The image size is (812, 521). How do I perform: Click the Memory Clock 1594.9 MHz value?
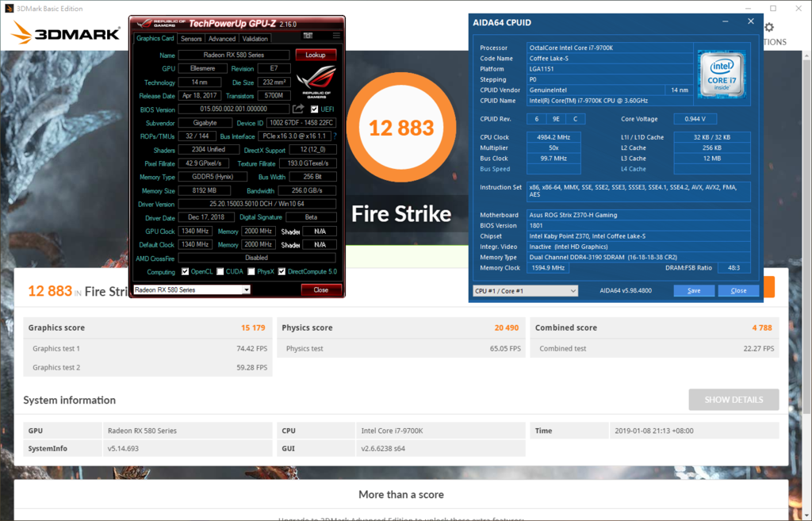point(548,268)
